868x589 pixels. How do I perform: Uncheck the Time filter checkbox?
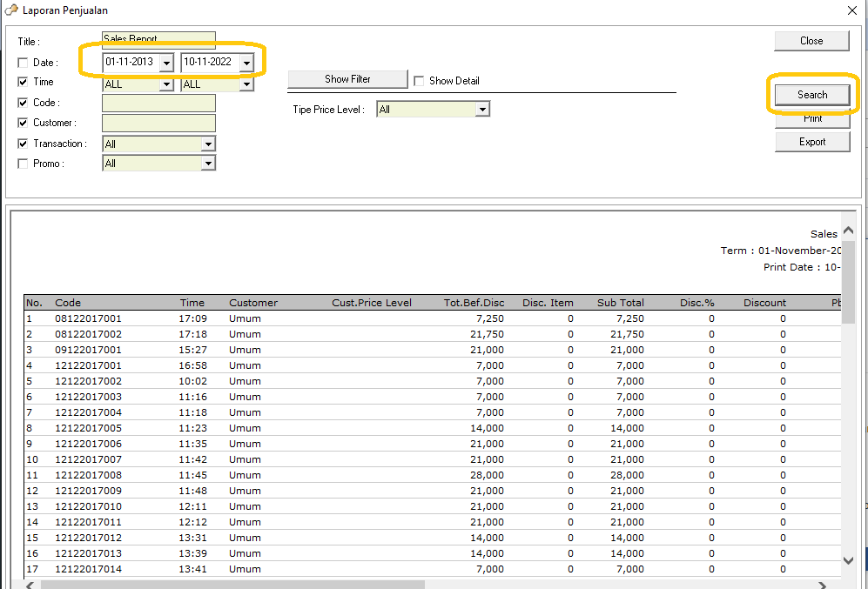click(x=23, y=82)
